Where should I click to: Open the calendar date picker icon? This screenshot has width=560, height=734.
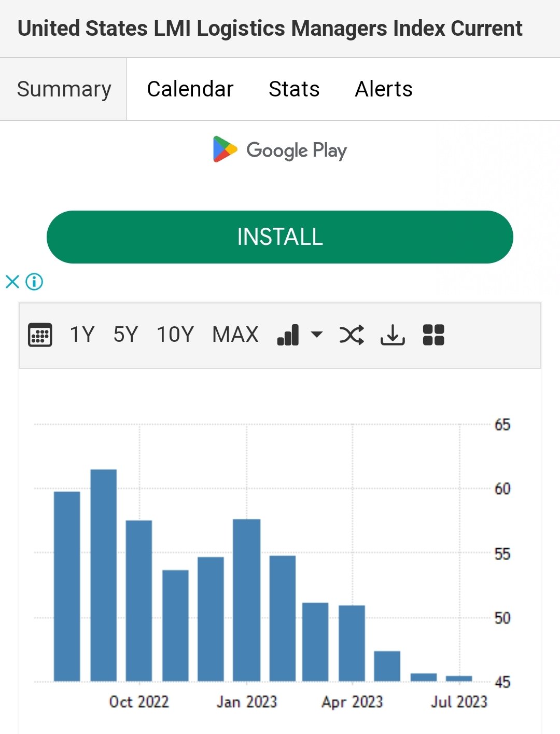(40, 335)
